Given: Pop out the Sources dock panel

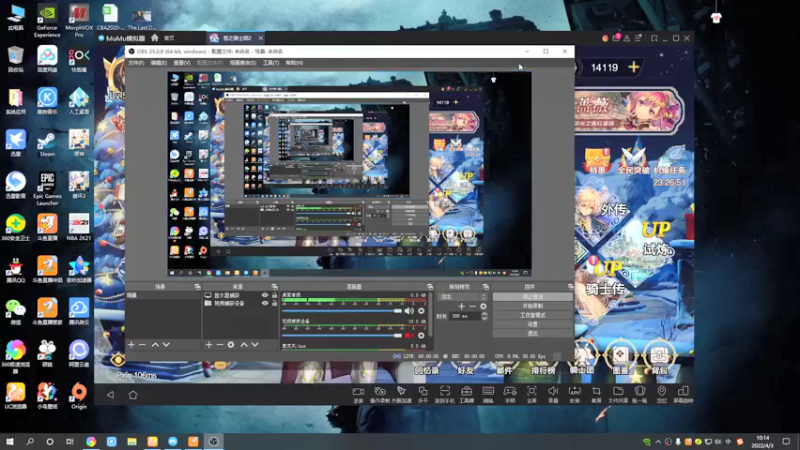Looking at the screenshot, I should click(274, 287).
